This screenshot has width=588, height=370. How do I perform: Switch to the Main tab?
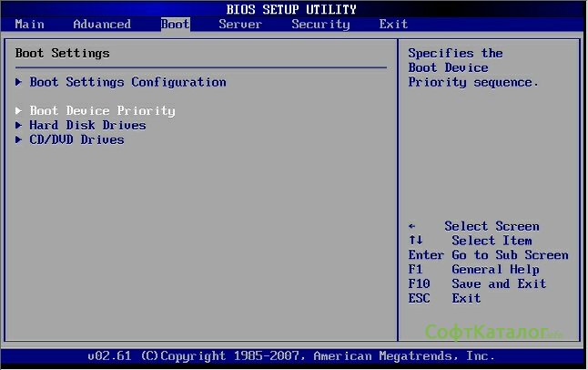pos(29,25)
